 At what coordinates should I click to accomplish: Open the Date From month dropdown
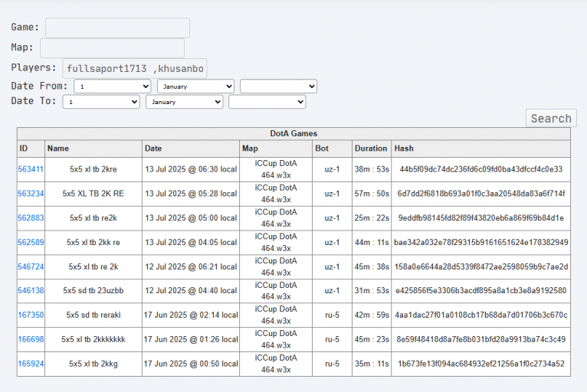pyautogui.click(x=195, y=87)
